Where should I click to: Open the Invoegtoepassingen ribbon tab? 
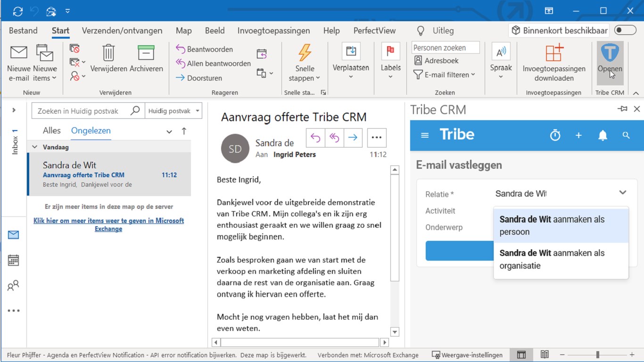[273, 31]
